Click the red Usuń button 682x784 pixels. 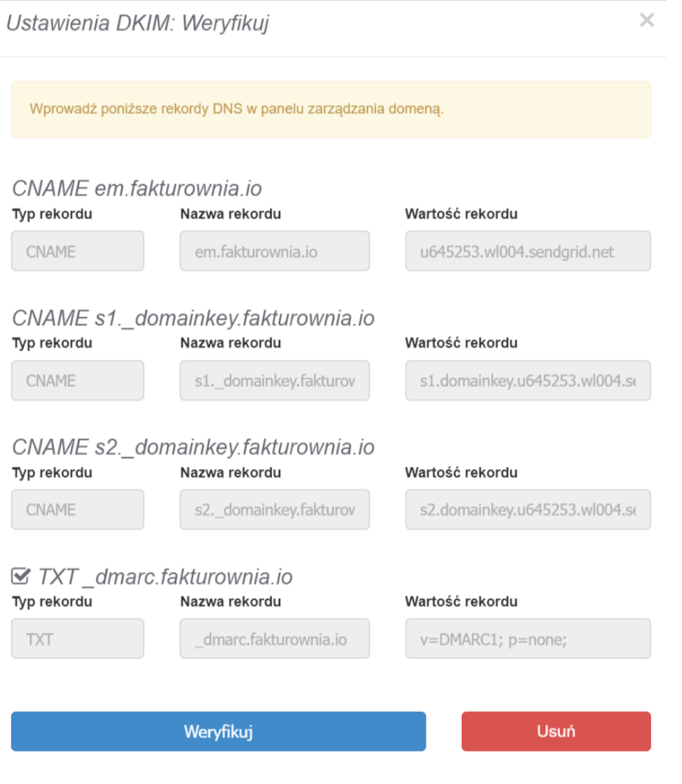556,732
